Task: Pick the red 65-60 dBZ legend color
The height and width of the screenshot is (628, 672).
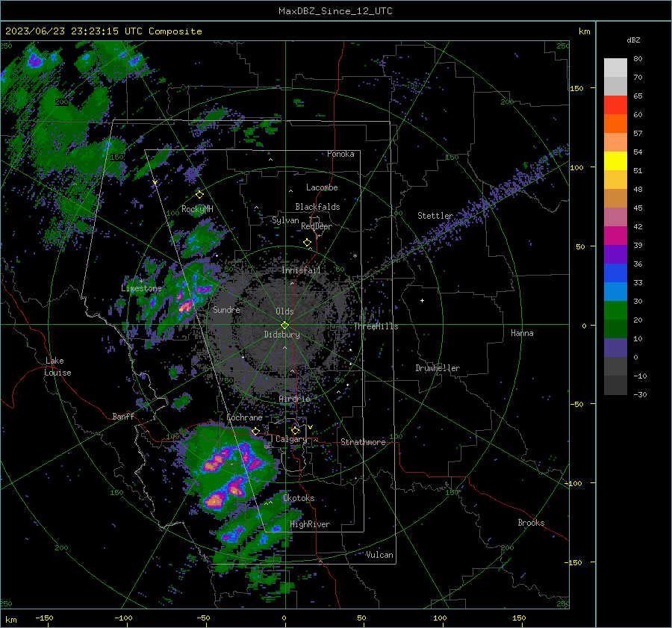Action: (x=615, y=105)
